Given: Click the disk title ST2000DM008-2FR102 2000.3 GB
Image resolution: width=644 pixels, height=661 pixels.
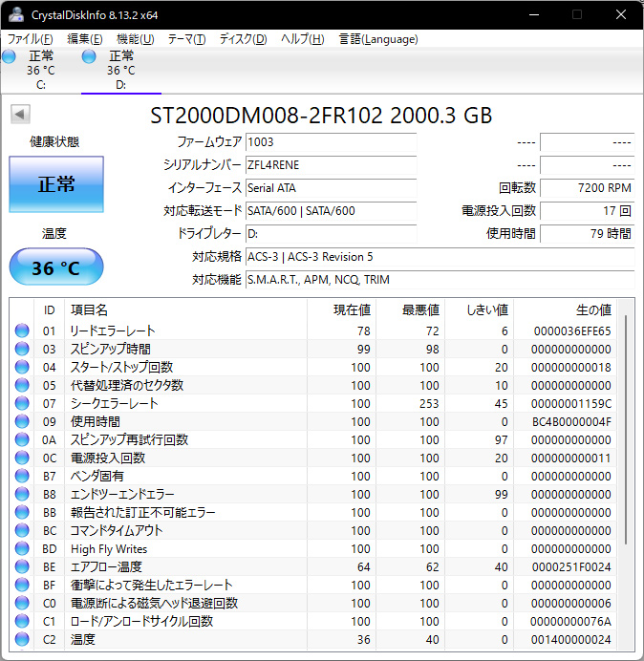Looking at the screenshot, I should coord(321,115).
